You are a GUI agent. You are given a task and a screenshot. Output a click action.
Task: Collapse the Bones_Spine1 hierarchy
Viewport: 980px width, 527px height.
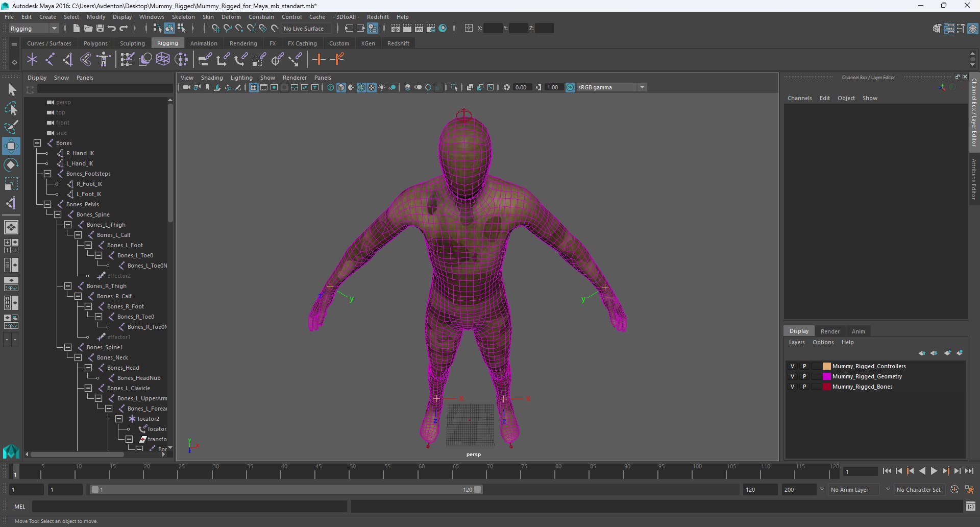pos(68,347)
